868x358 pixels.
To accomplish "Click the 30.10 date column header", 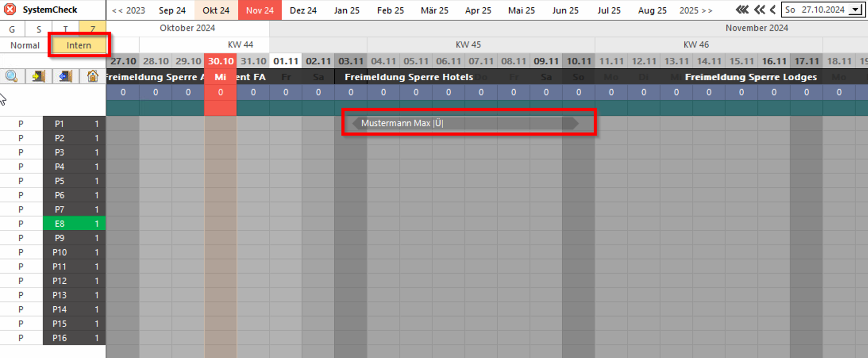I will click(x=221, y=61).
